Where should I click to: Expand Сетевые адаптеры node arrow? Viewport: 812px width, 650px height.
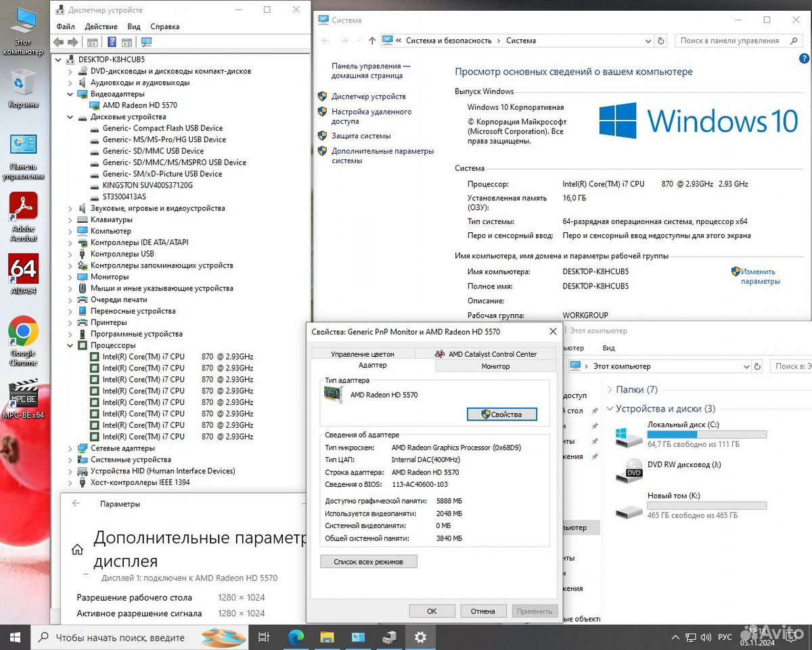click(70, 448)
